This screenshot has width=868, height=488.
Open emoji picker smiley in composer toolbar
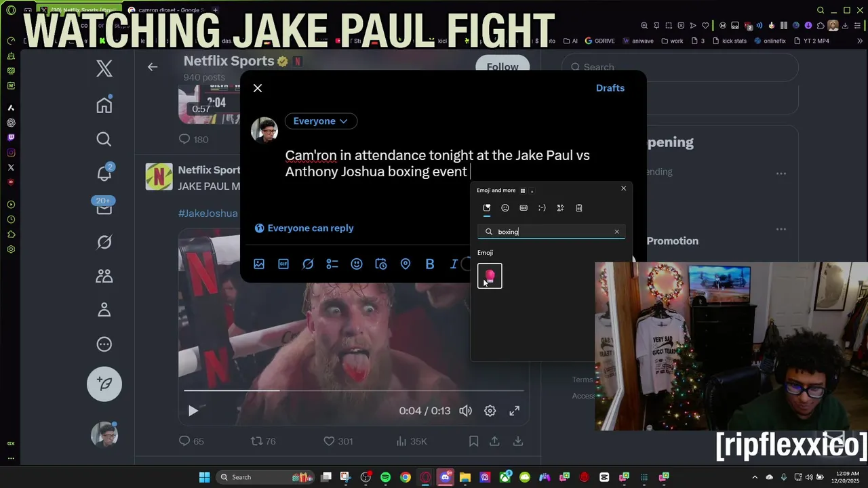(357, 264)
